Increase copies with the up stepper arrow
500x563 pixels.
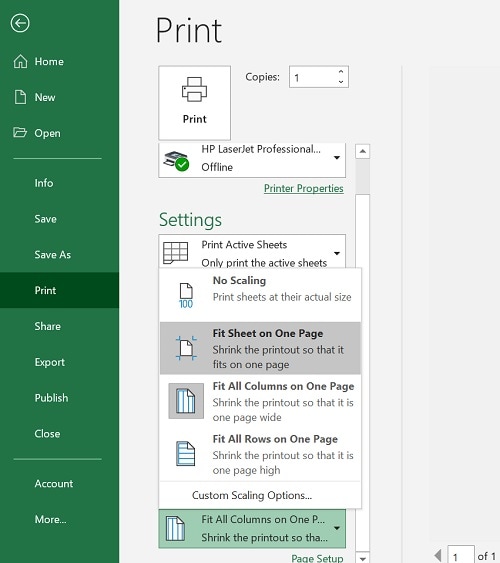(x=341, y=72)
